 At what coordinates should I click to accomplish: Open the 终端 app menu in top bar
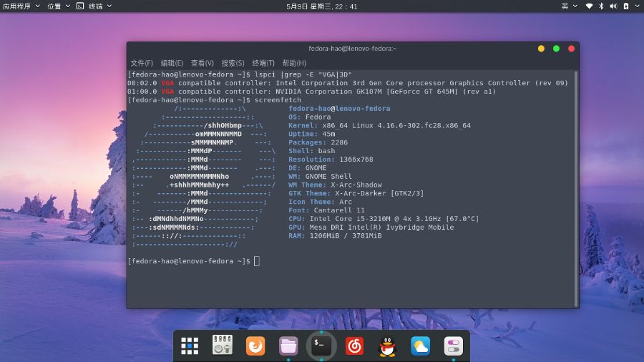click(x=99, y=6)
